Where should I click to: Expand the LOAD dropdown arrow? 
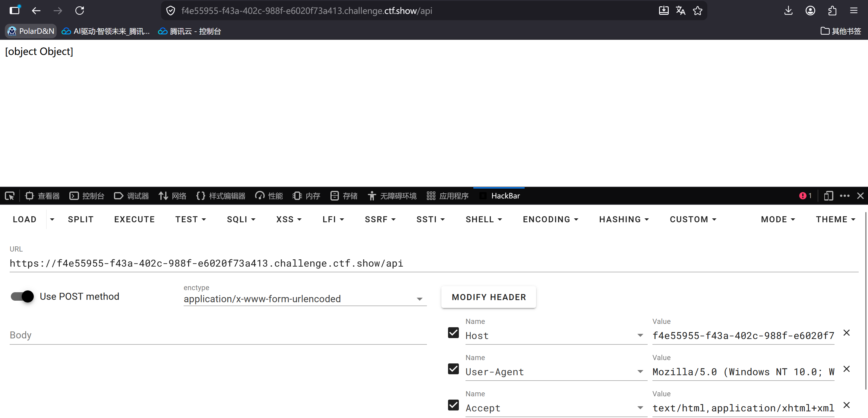52,220
